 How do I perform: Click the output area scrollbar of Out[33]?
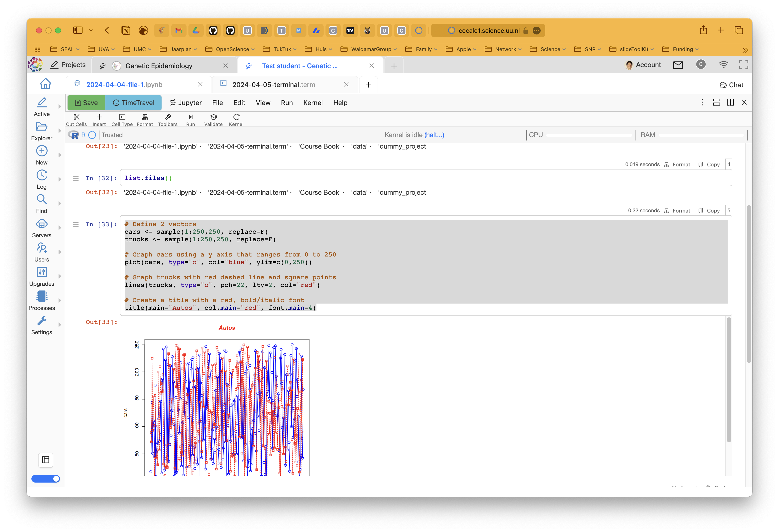729,380
